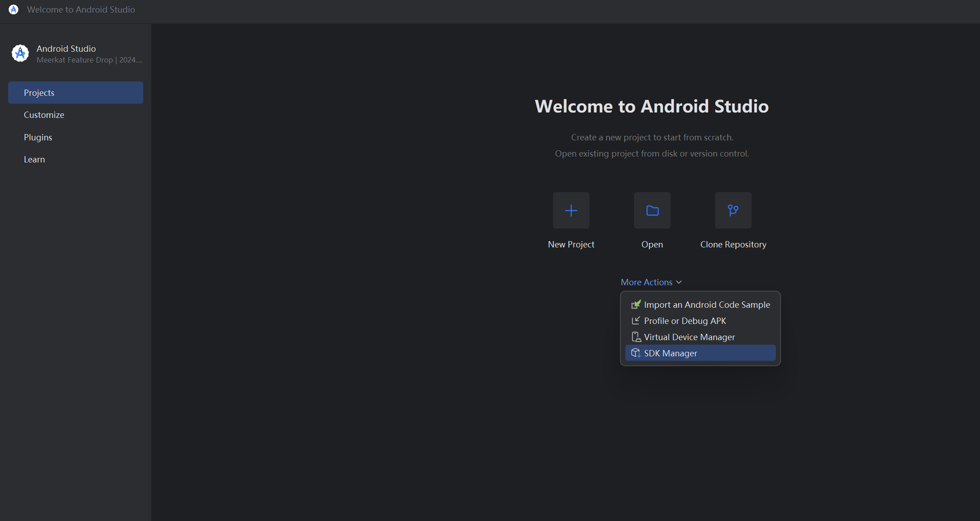Select Virtual Device Manager menu entry
Screen dimensions: 980x521
pyautogui.click(x=689, y=337)
